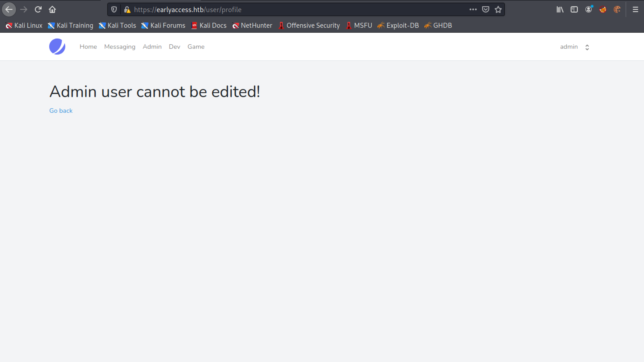Screen dimensions: 644x362
Task: Click the 'Admin user cannot be edited!' heading
Action: 155,92
